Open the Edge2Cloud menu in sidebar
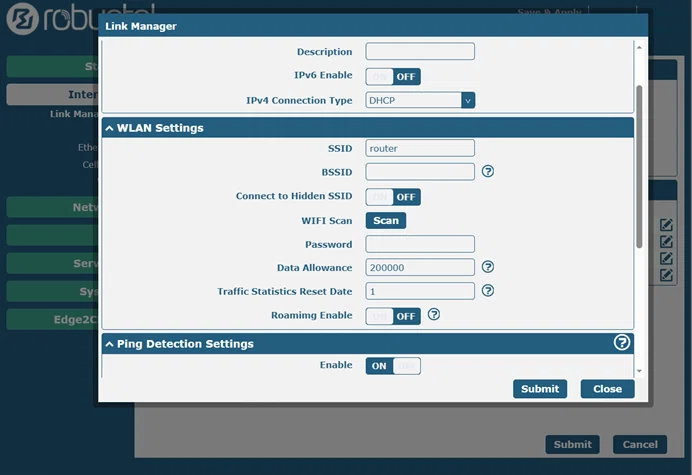This screenshot has height=475, width=692. tap(53, 320)
